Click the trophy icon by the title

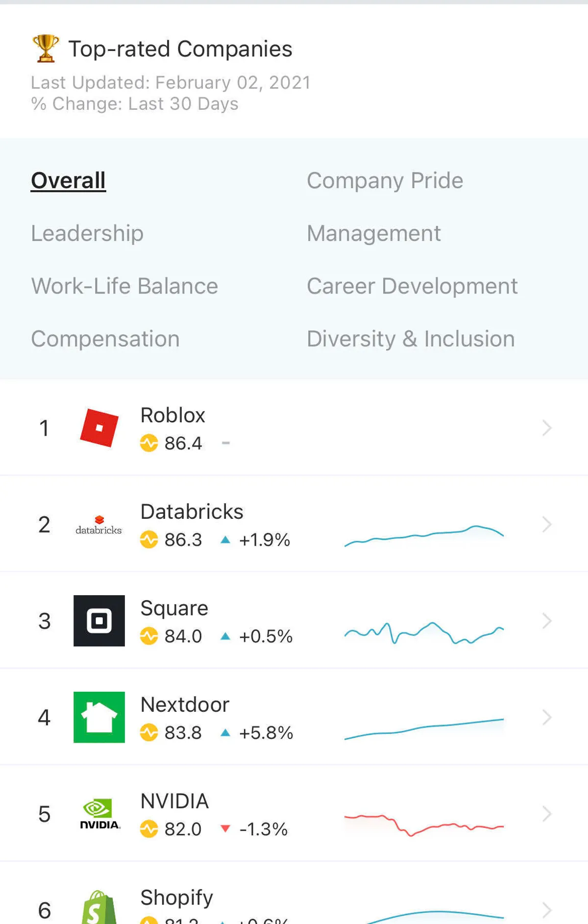(x=46, y=49)
